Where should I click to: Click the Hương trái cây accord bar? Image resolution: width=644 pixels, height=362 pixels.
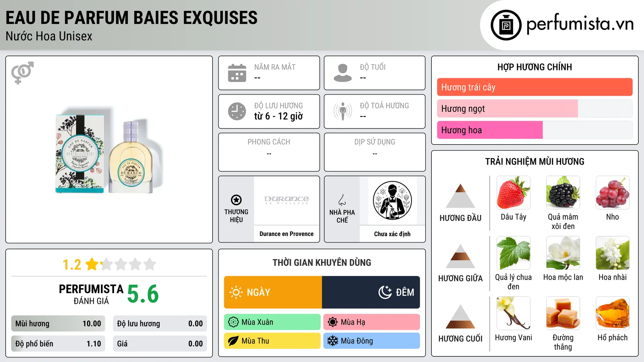point(535,87)
